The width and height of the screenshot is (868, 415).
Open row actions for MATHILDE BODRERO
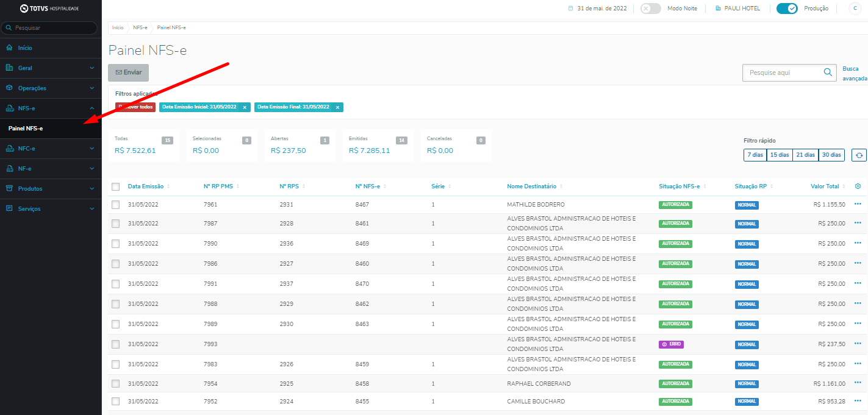pos(858,204)
